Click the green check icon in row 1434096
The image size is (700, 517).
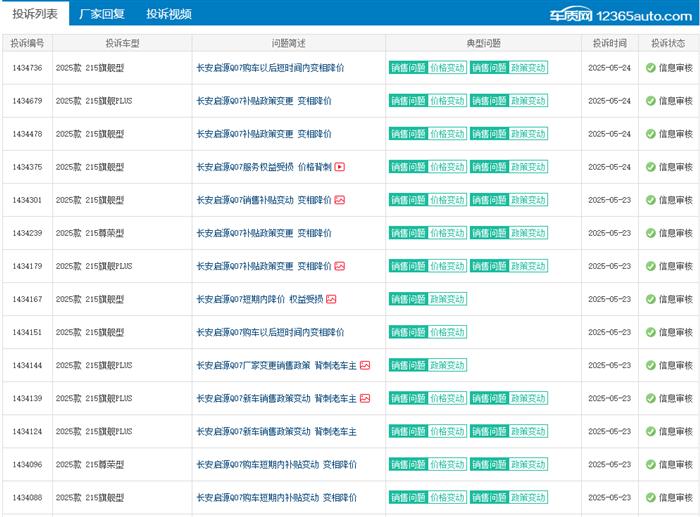tap(651, 464)
